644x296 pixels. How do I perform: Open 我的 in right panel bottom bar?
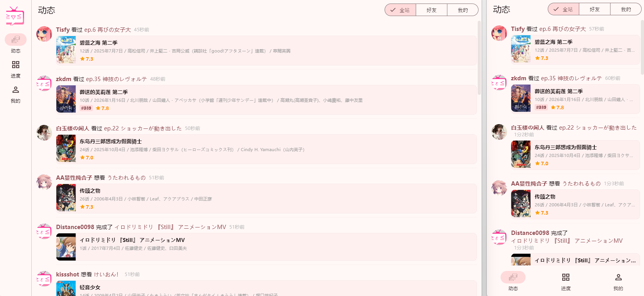pyautogui.click(x=618, y=281)
